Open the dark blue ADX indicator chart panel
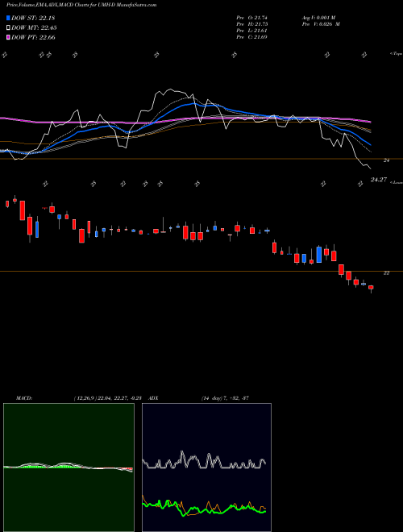Viewport: 403px width, 532px height. (x=206, y=468)
